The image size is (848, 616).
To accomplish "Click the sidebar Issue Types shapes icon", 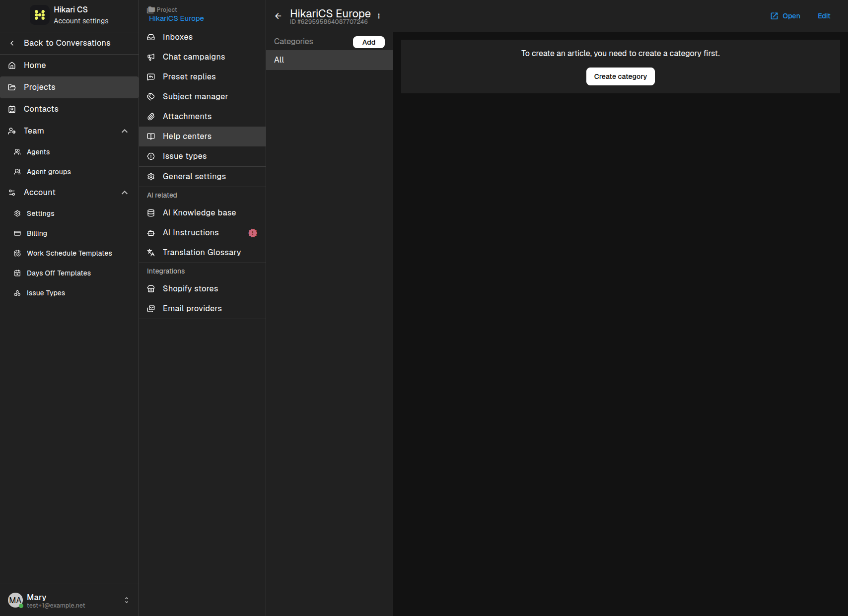I will click(17, 293).
